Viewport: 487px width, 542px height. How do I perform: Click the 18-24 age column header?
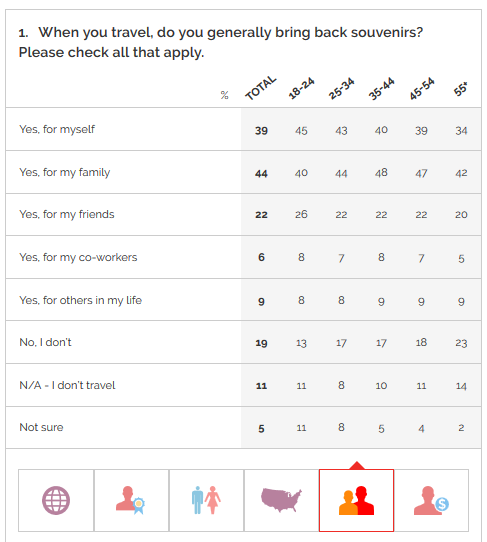point(301,88)
